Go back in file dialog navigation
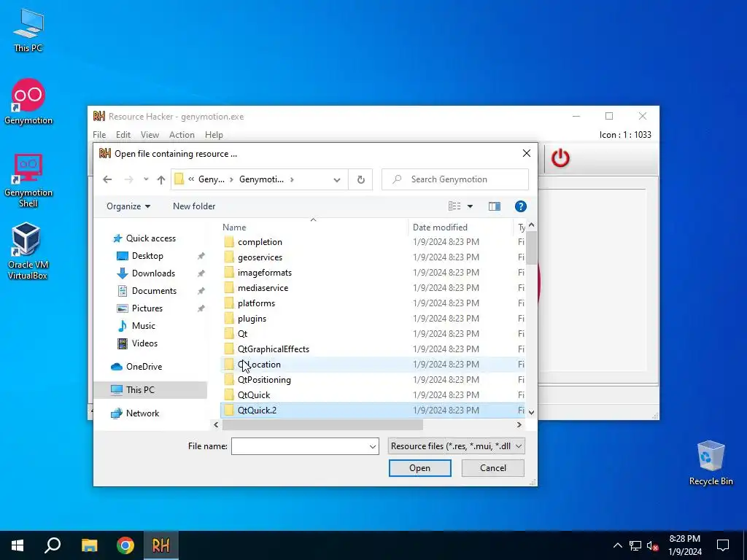The width and height of the screenshot is (747, 560). tap(107, 179)
